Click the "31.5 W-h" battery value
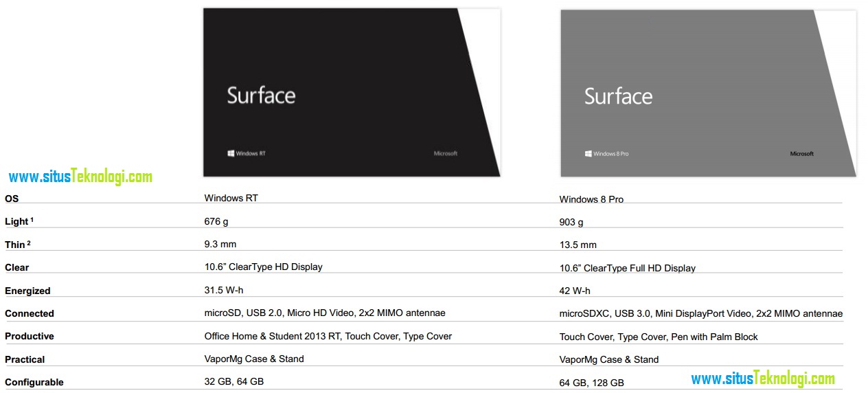Screen dimensions: 868x393 coord(224,290)
